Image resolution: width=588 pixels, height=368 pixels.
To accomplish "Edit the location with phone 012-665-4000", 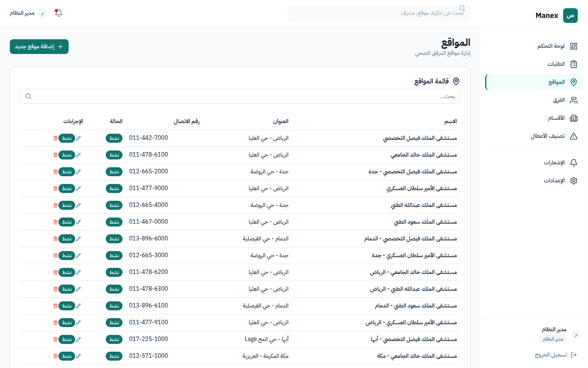I will pyautogui.click(x=78, y=205).
